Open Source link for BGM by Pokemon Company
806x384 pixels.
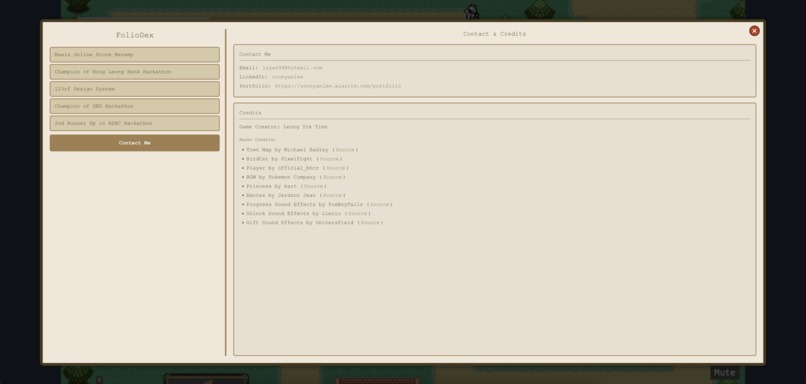coord(332,177)
